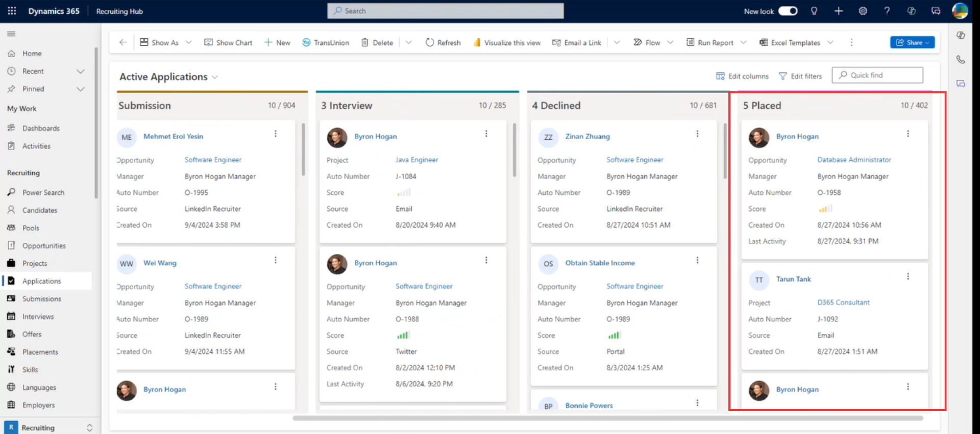This screenshot has width=980, height=434.
Task: Open the help question mark icon
Action: [887, 11]
